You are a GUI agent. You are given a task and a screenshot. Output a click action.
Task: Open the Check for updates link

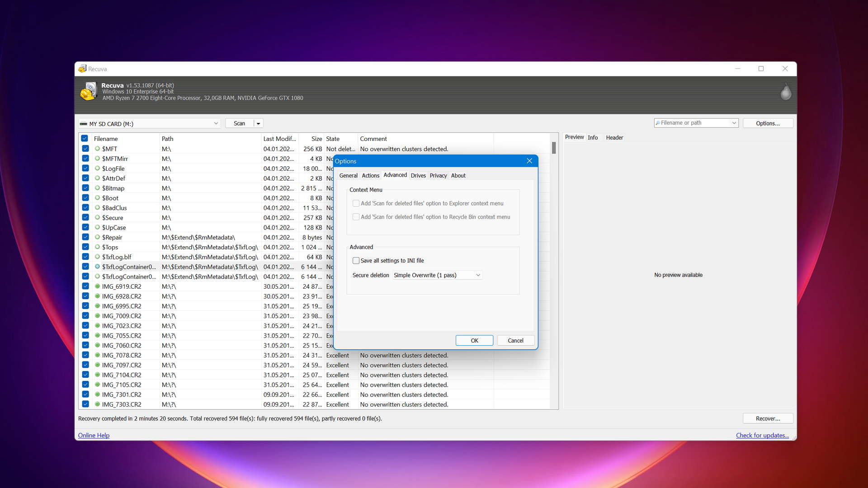pyautogui.click(x=762, y=435)
